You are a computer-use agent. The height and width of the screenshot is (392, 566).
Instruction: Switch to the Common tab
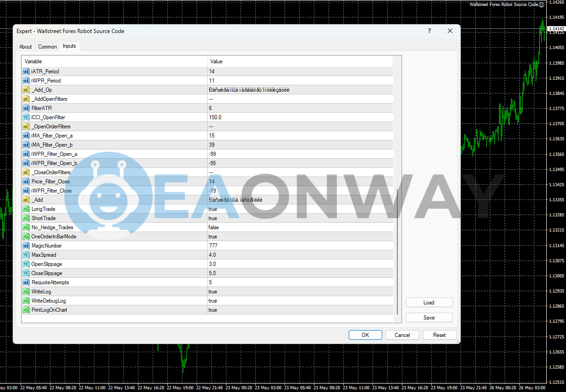tap(48, 47)
